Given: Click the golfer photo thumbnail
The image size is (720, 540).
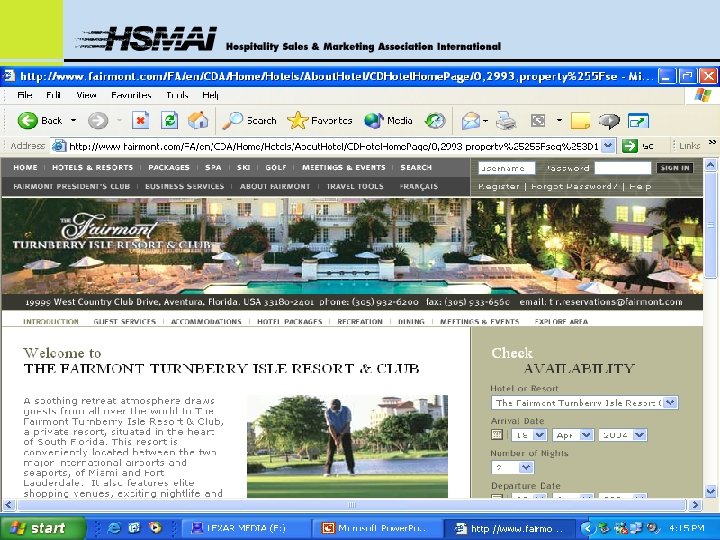Looking at the screenshot, I should [x=347, y=446].
